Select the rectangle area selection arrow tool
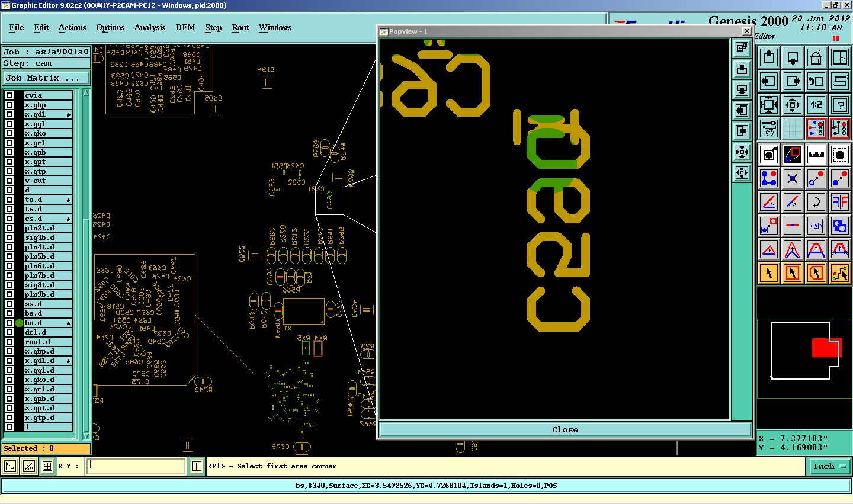Image resolution: width=853 pixels, height=504 pixels. 793,273
